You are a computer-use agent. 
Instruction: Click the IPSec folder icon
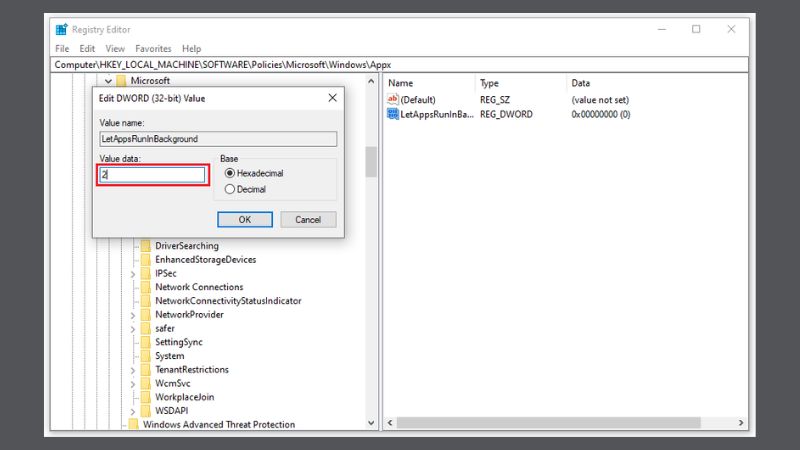click(x=146, y=273)
